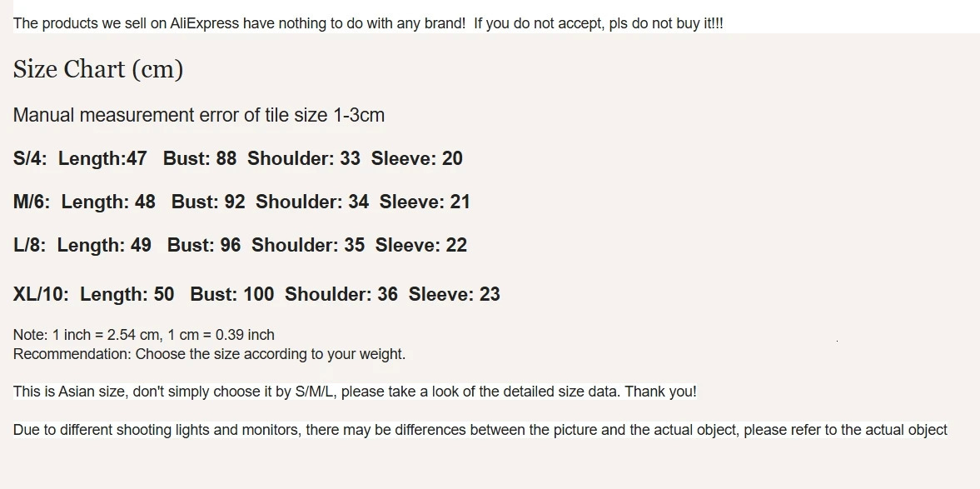Viewport: 980px width, 489px height.
Task: Click "Sleeve: 21" in the M/6 row
Action: point(425,202)
